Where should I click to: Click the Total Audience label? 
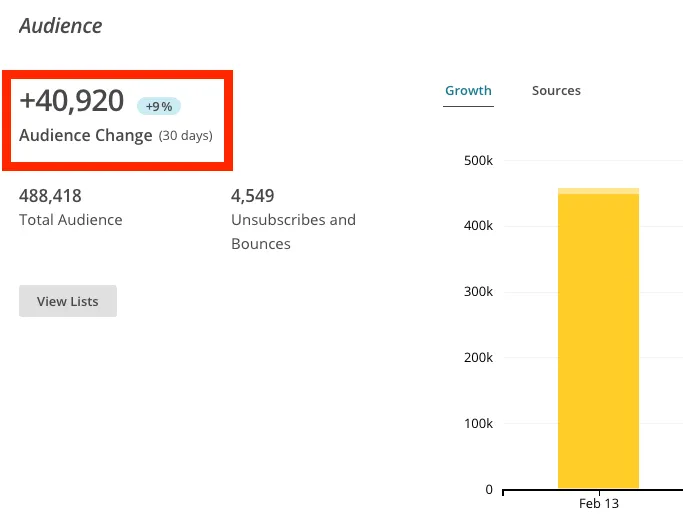71,220
